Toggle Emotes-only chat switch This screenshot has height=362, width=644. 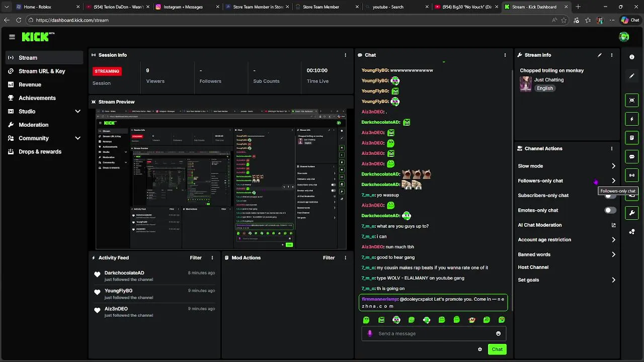(x=610, y=210)
